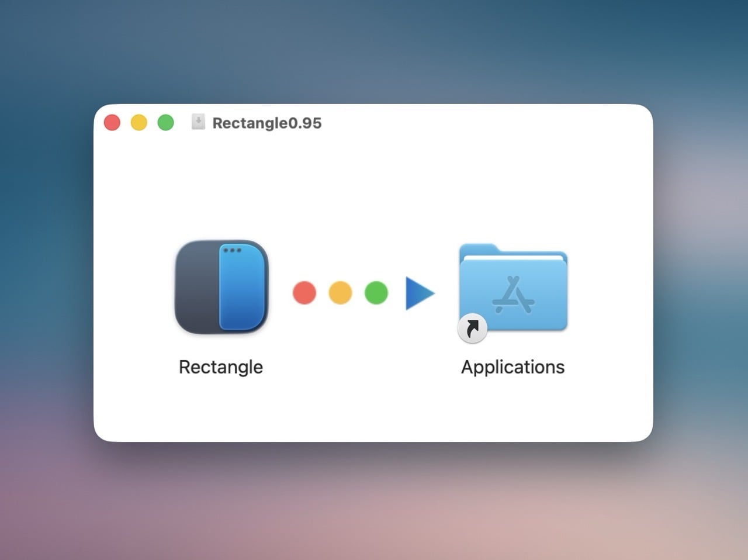This screenshot has width=748, height=560.
Task: Click the disk image icon beside the title
Action: 198,122
